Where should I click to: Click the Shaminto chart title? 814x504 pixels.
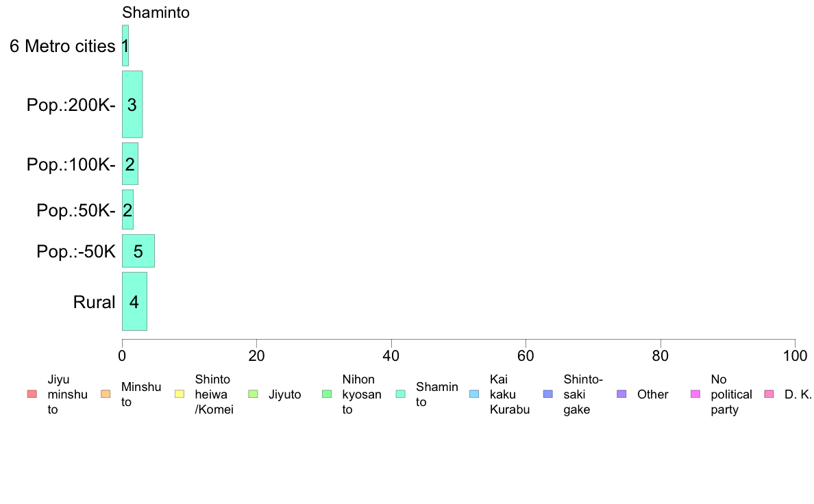156,12
